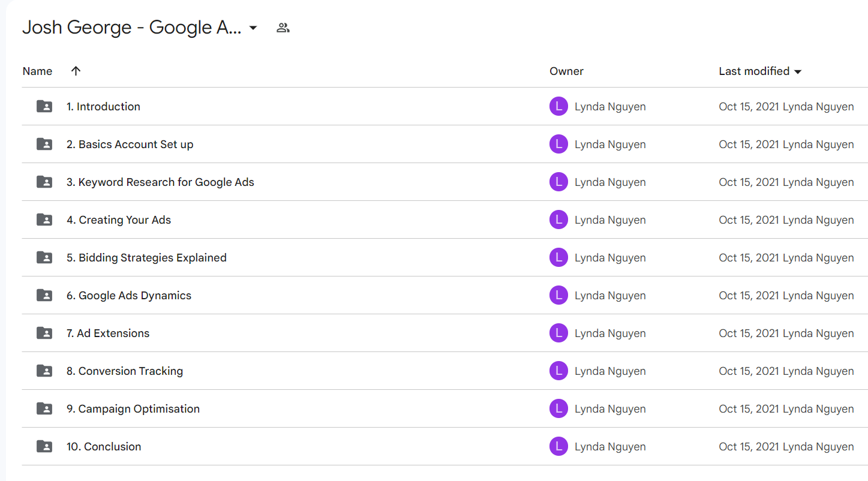Click the Owner column header
Viewport: 868px width, 481px height.
coord(566,71)
